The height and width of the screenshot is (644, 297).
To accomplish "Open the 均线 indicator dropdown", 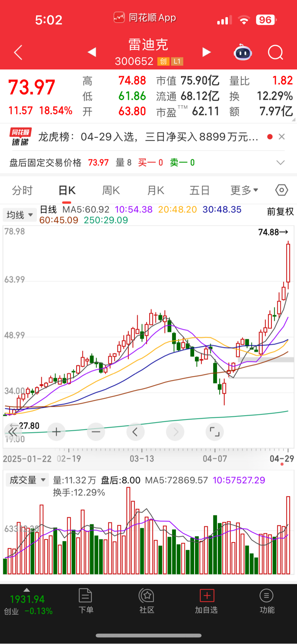I will [20, 215].
